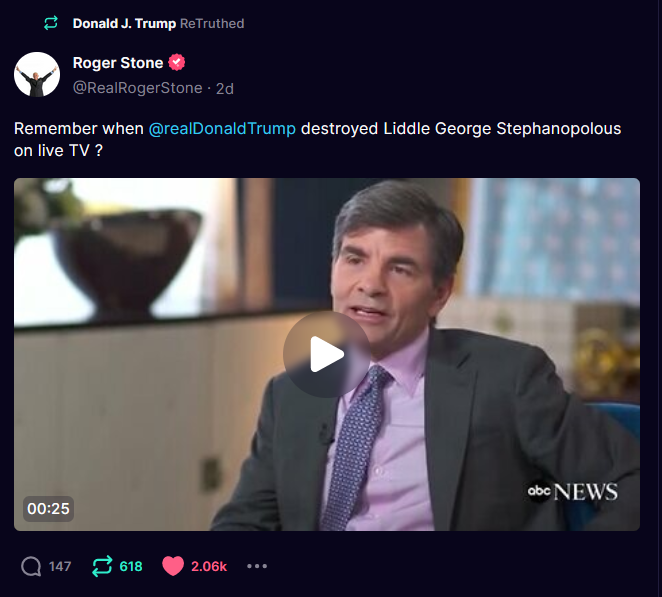662x597 pixels.
Task: Open the @RealRogerStone handle
Action: (x=137, y=88)
